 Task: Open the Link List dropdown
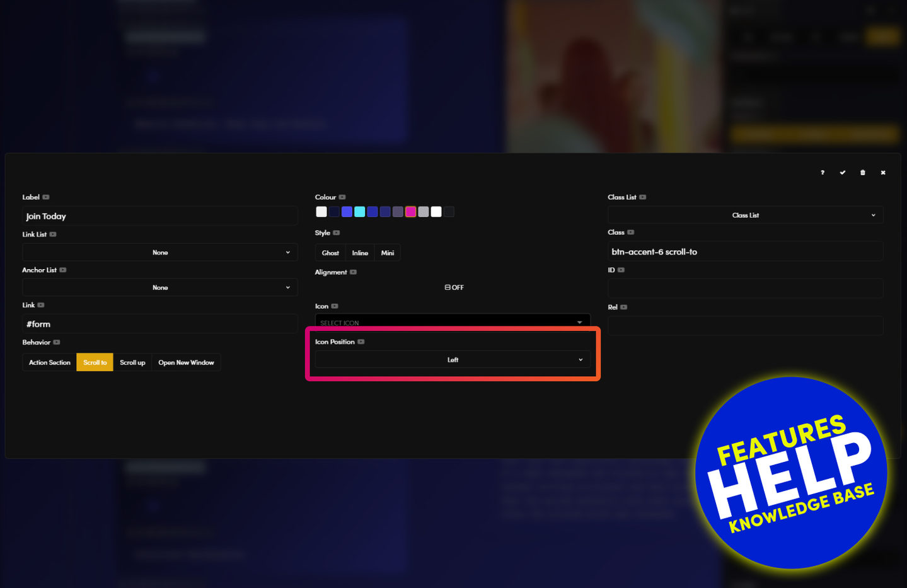tap(160, 252)
